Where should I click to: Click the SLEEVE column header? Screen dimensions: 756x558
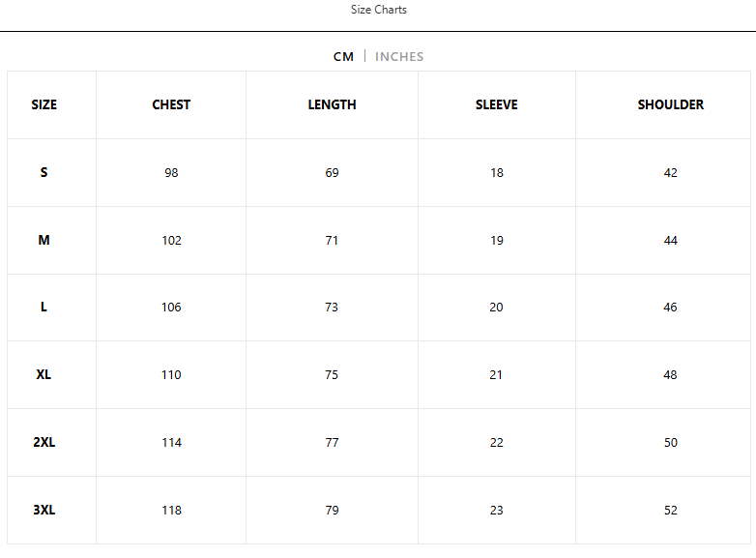coord(497,104)
